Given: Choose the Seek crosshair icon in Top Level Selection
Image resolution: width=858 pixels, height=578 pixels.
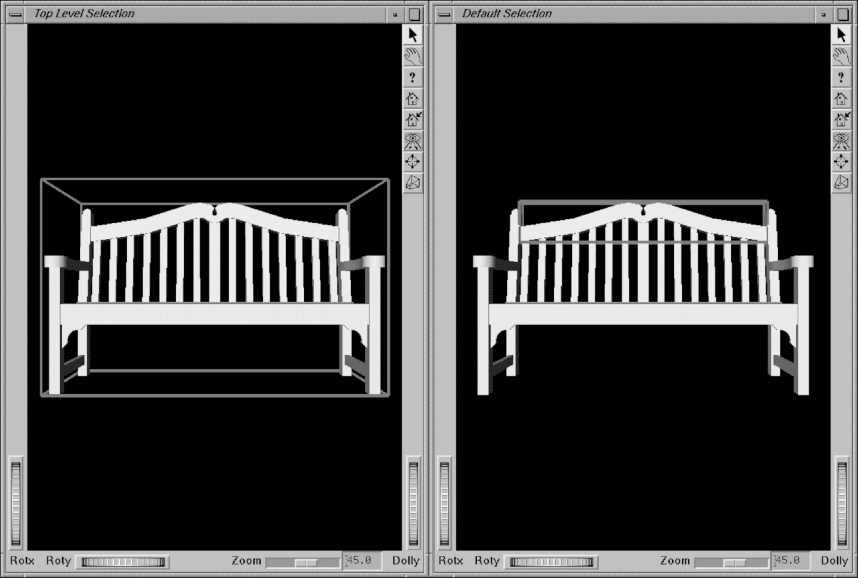Looking at the screenshot, I should [x=413, y=162].
